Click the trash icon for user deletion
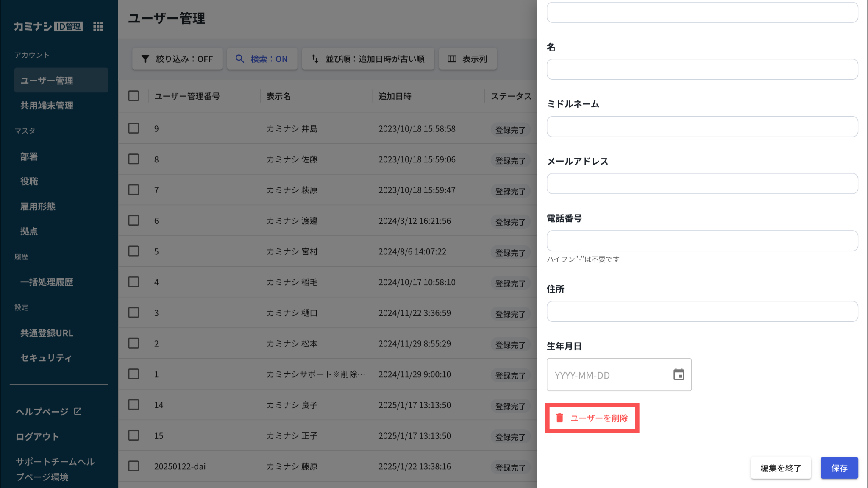The width and height of the screenshot is (868, 488). [559, 418]
